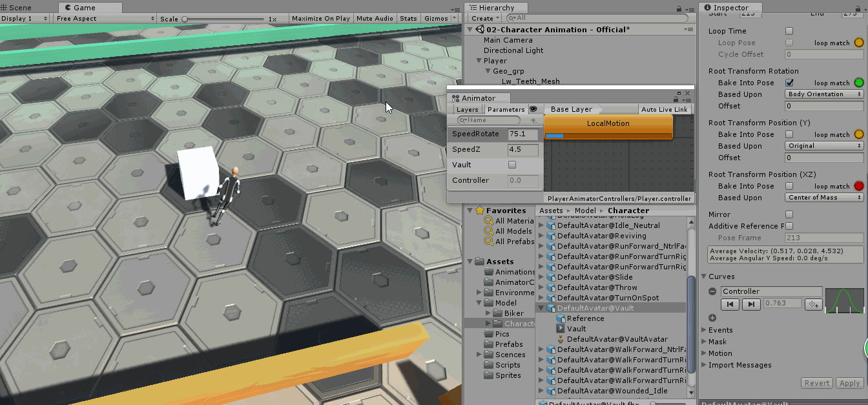Select the DefaultAvatar@Throw model asset
The height and width of the screenshot is (405, 868).
point(592,287)
